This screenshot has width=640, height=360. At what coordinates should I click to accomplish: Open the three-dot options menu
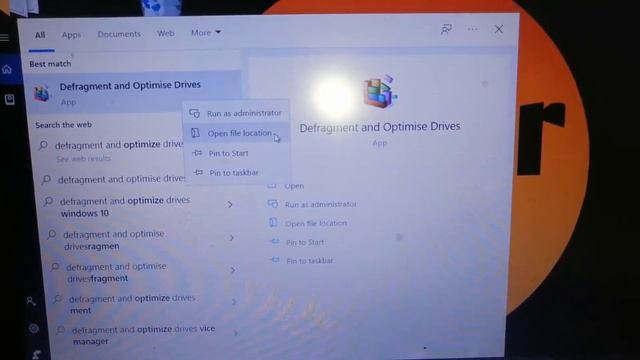[x=472, y=29]
